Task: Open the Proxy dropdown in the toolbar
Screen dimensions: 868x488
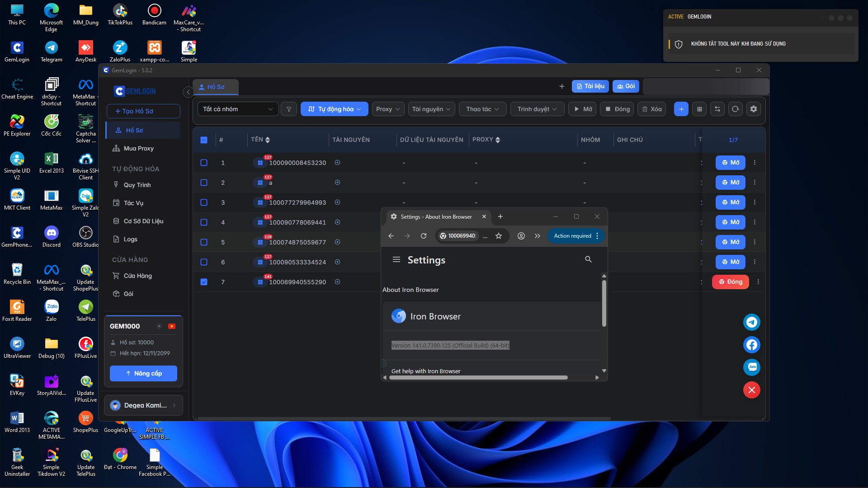Action: (388, 109)
